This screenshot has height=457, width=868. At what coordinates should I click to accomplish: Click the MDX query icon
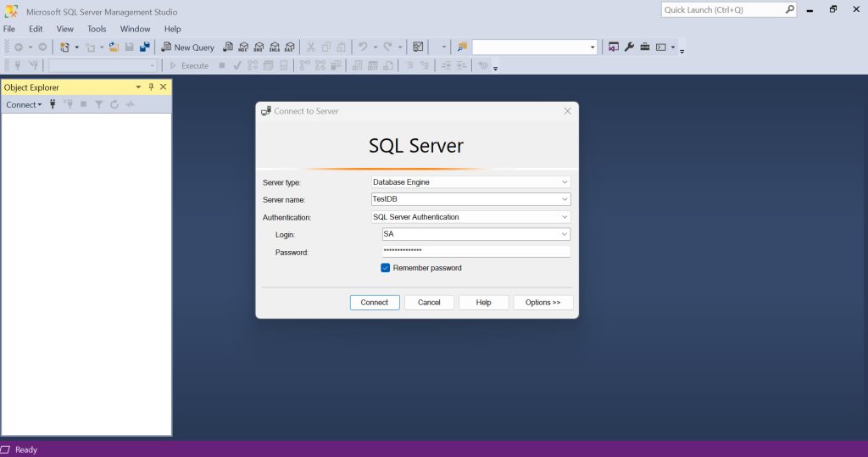click(243, 47)
